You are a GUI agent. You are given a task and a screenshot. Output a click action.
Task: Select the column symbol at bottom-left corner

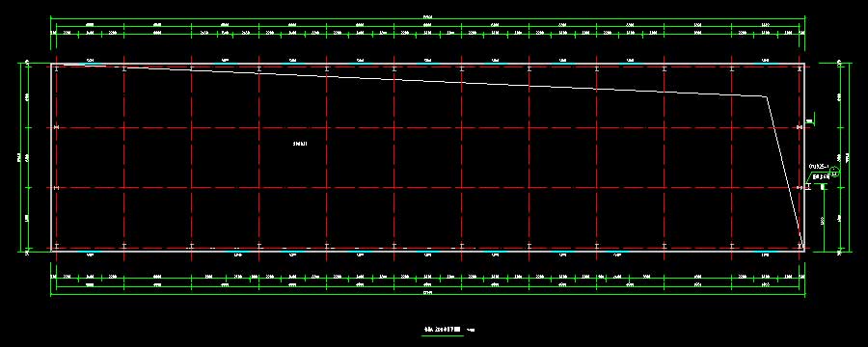[57, 246]
